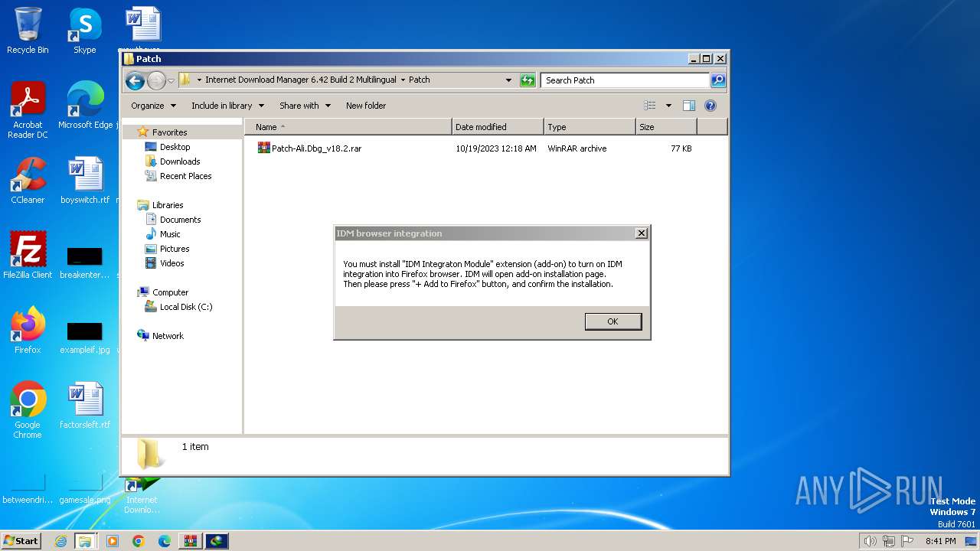Open Windows Media Player from taskbar
980x551 pixels.
[x=113, y=541]
